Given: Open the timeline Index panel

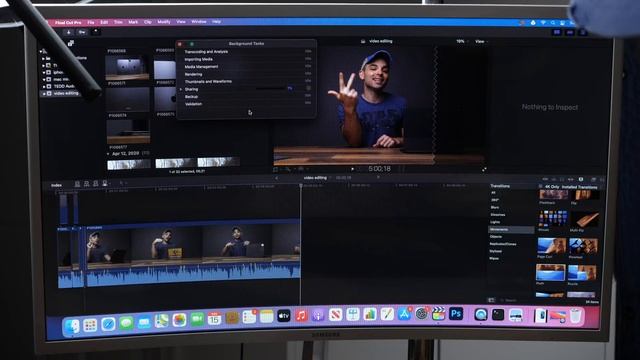Looking at the screenshot, I should click(56, 185).
